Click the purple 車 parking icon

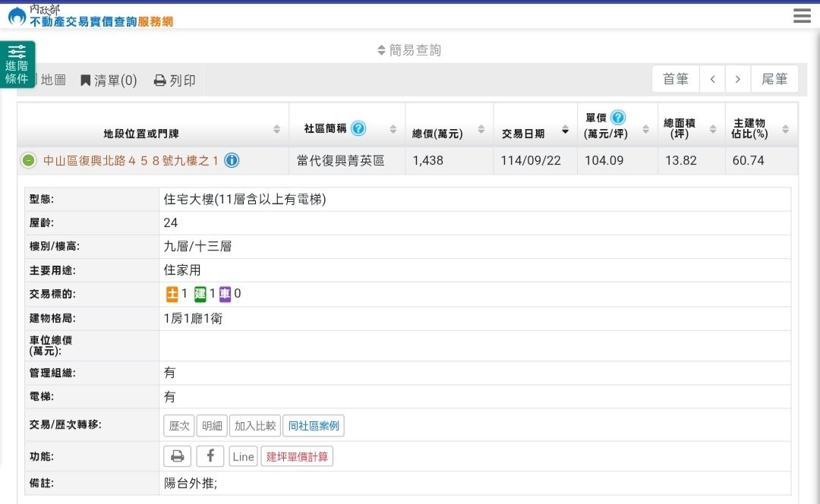pos(225,295)
